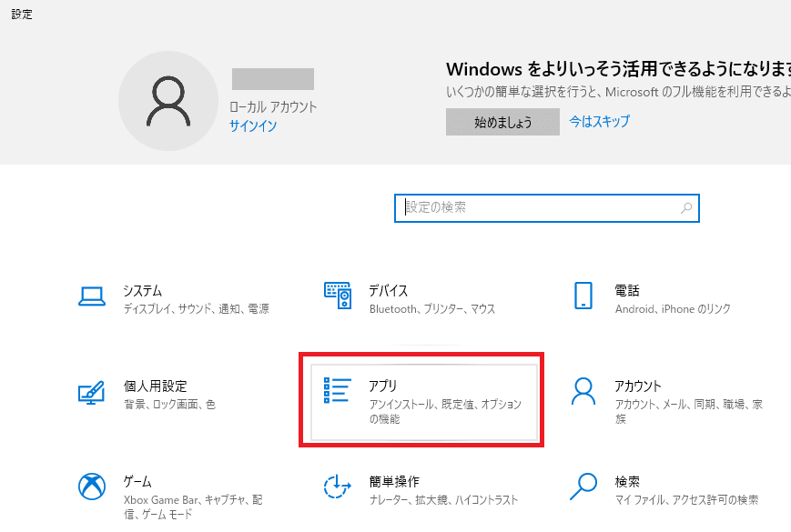This screenshot has height=532, width=791.
Task: Click the magnifier in the search box
Action: pos(686,208)
